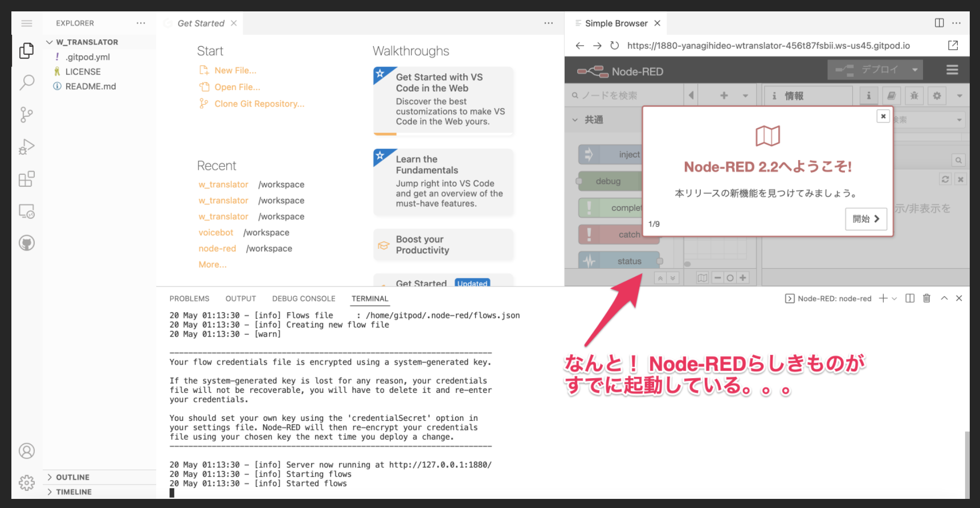Switch to the PROBLEMS panel tab

click(x=189, y=298)
